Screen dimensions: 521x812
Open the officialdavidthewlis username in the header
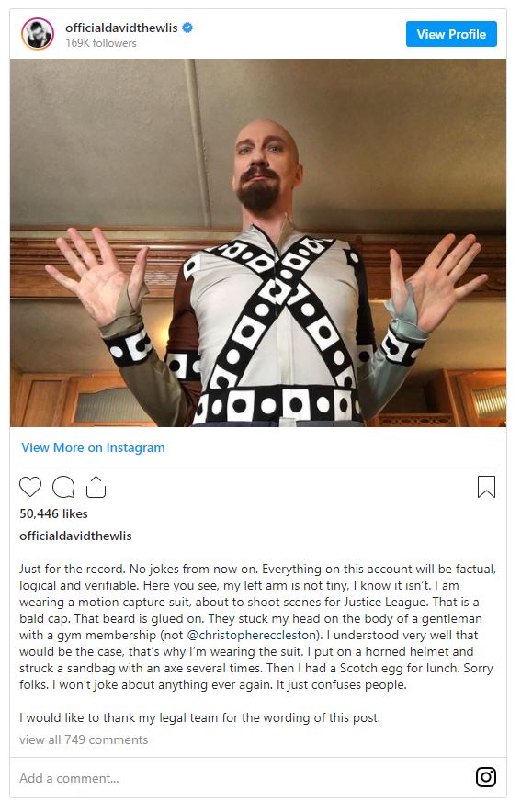(121, 28)
